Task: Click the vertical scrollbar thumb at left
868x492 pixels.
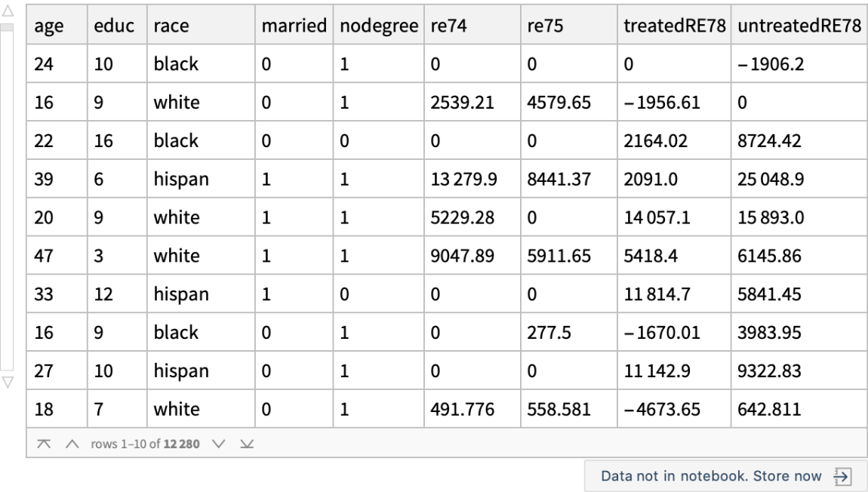Action: [9, 27]
